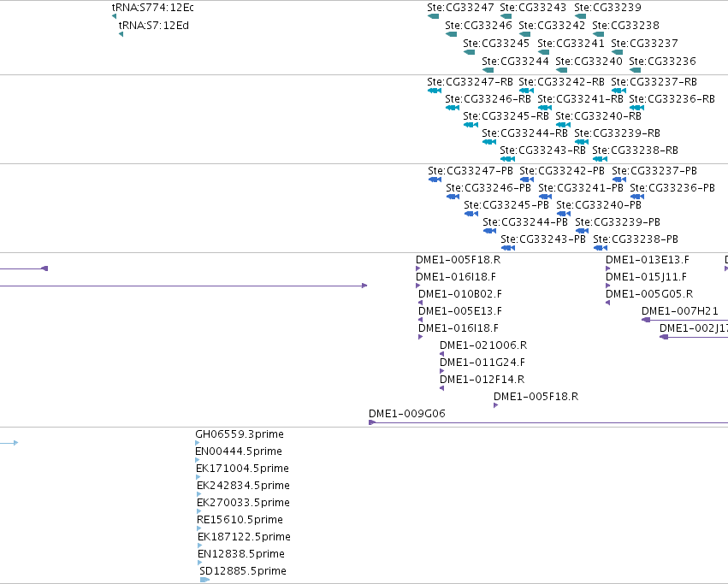Open the Ste:CG33241 gene label

pos(571,43)
